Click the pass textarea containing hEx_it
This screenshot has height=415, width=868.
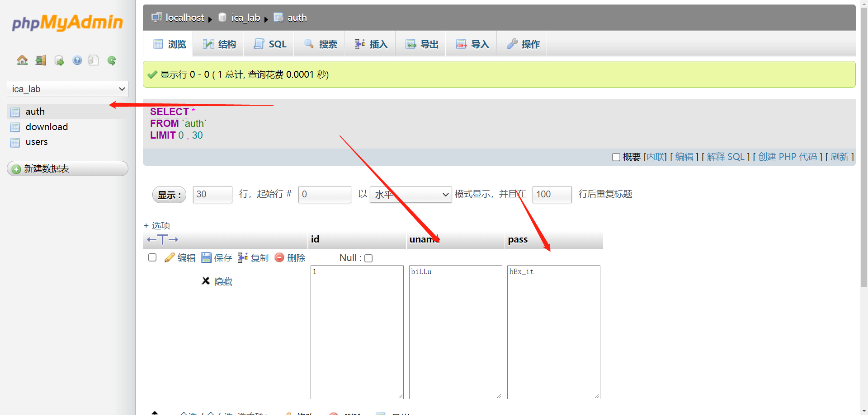[554, 332]
